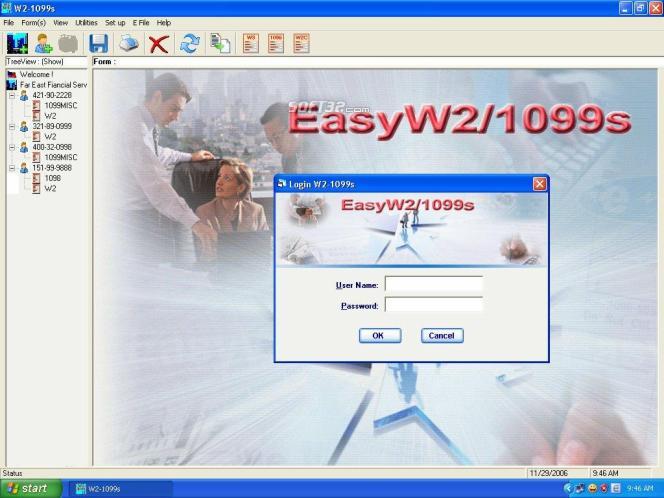Save using the blue floppy disk icon
Screen dimensions: 664x498
coord(99,44)
